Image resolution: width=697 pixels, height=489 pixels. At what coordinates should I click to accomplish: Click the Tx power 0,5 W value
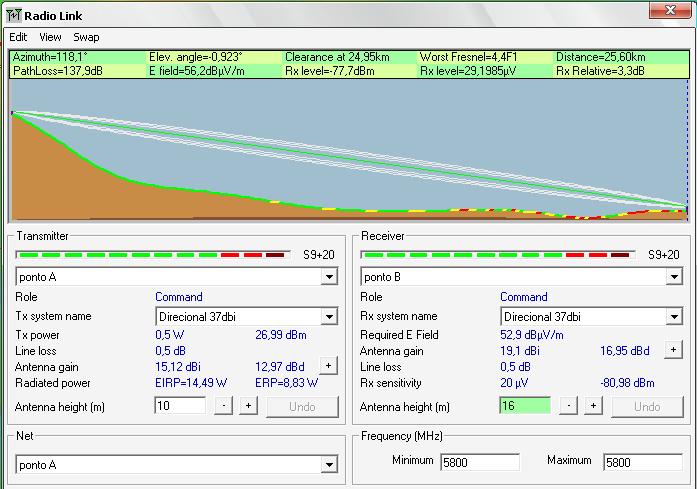[x=170, y=335]
